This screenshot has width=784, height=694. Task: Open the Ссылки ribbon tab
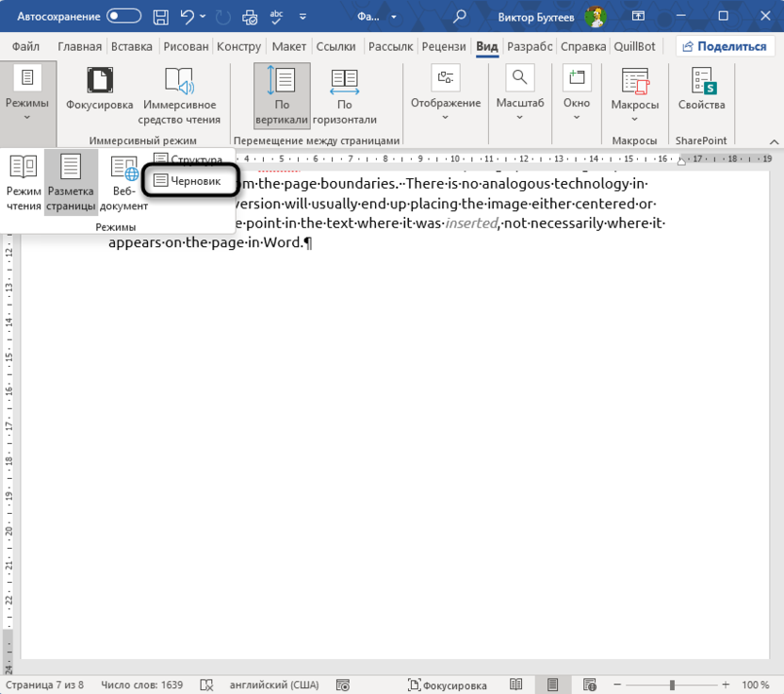336,47
